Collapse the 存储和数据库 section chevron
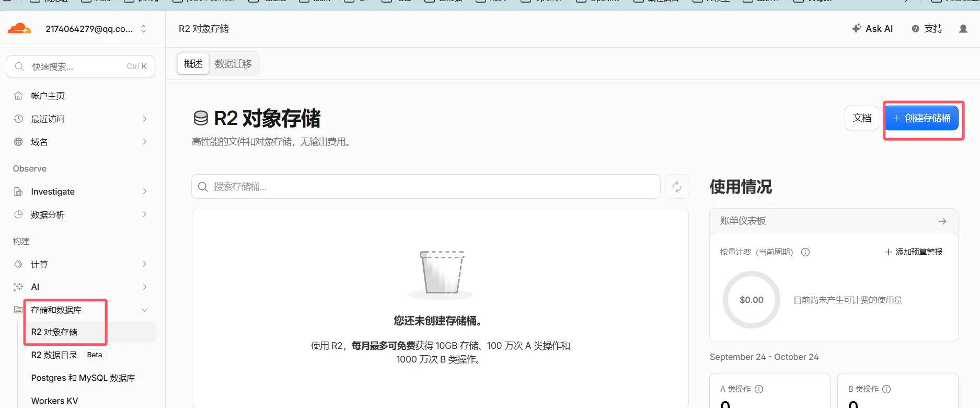This screenshot has height=408, width=980. 145,310
